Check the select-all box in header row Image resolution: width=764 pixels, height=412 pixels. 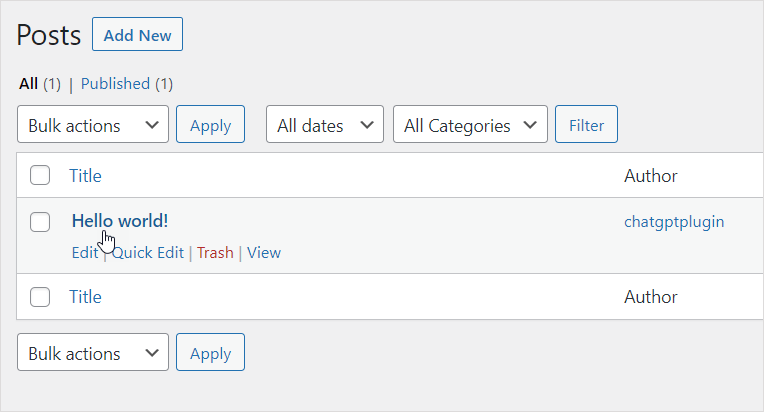[x=40, y=175]
